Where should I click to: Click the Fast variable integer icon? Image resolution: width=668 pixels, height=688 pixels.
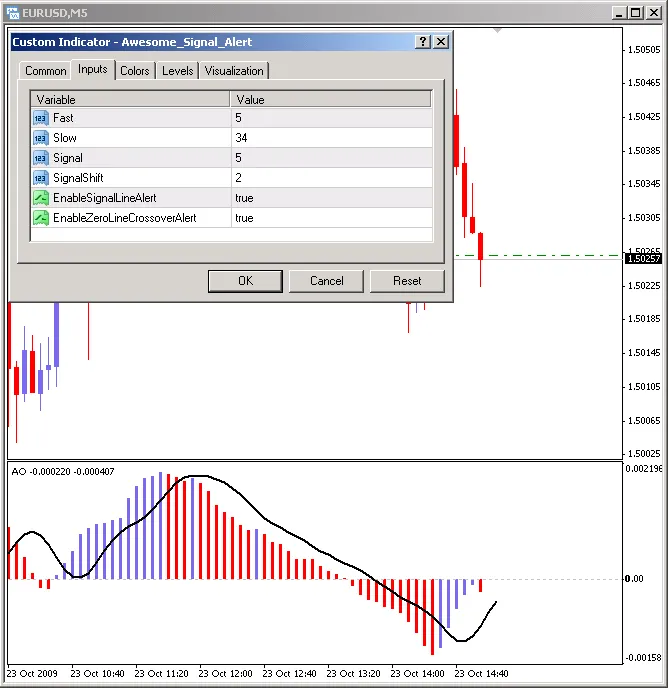41,118
